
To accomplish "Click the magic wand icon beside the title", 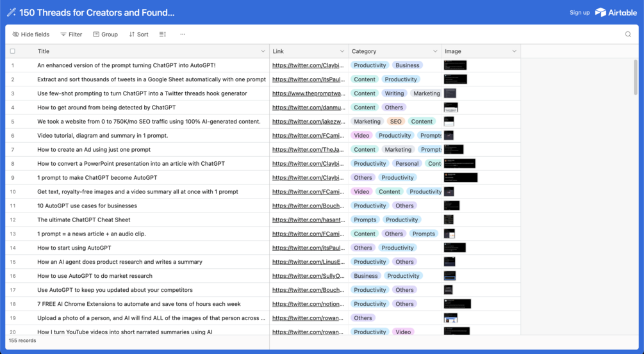I will point(11,12).
